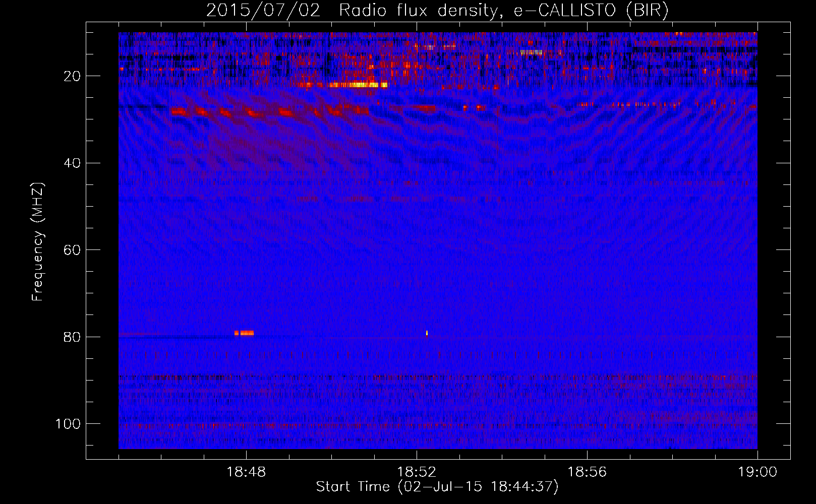Click the small yellow spike at 80 MHz near 18:52

tap(427, 333)
